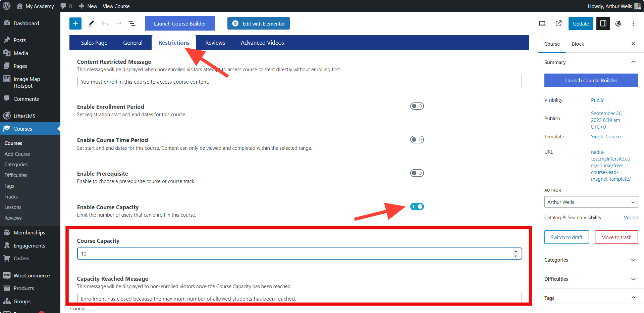The height and width of the screenshot is (313, 644).
Task: Click the undo arrow icon
Action: pyautogui.click(x=105, y=24)
